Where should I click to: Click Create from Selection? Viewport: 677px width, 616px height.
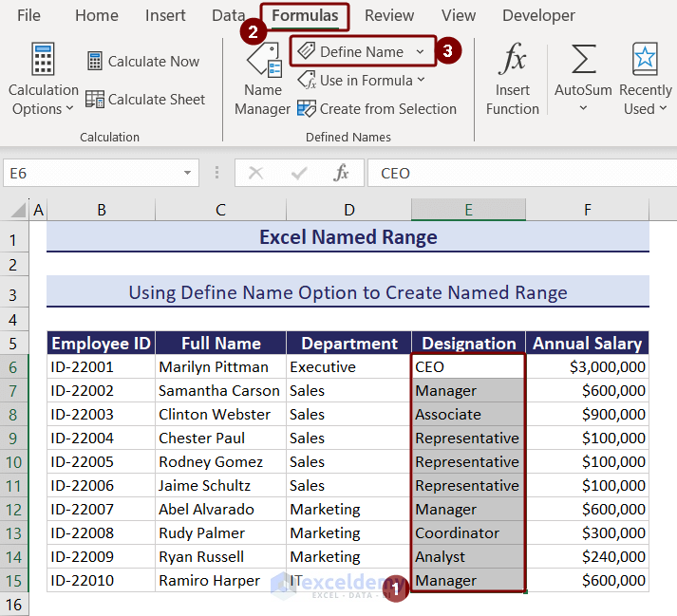(377, 108)
